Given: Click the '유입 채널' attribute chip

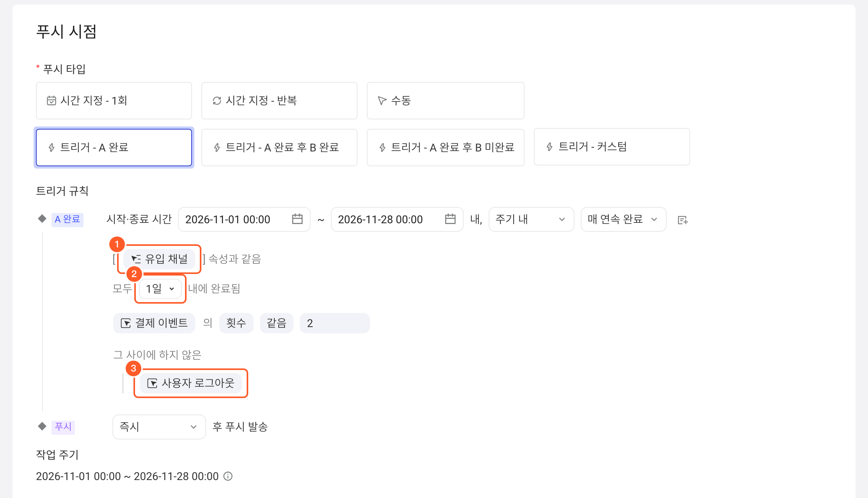Looking at the screenshot, I should click(x=159, y=259).
